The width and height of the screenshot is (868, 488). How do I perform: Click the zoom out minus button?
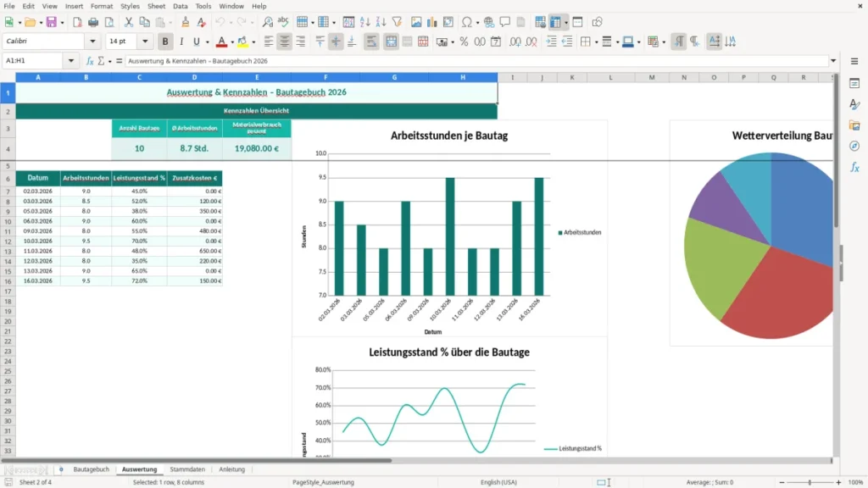coord(782,482)
